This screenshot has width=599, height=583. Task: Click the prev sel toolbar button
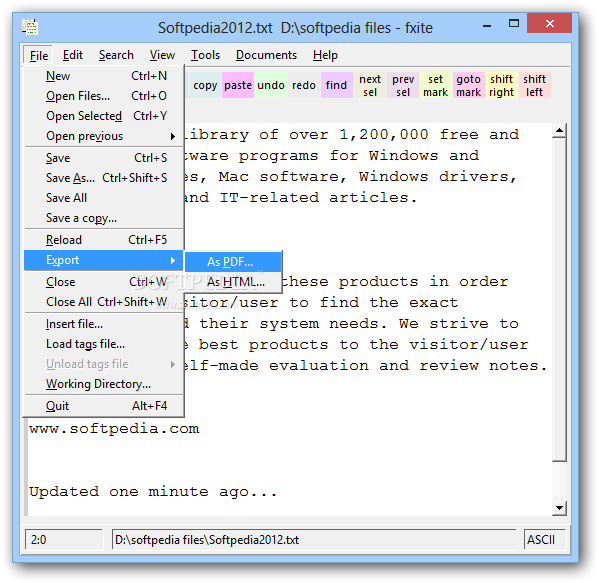403,85
